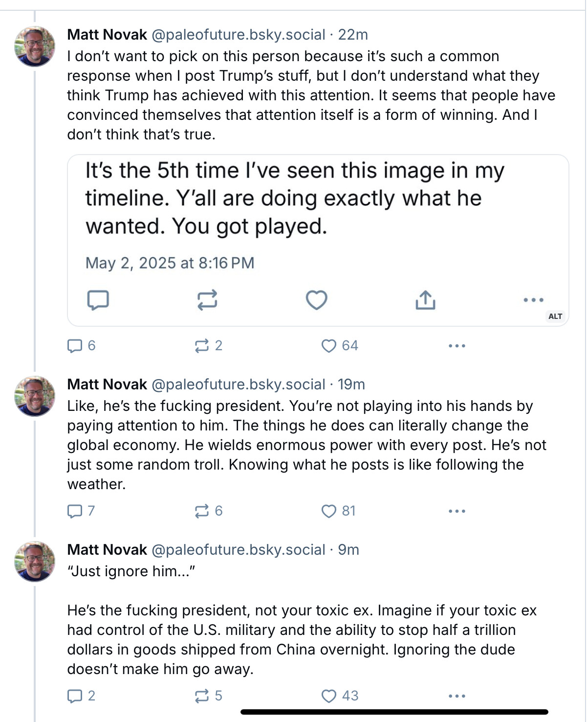Open Matt Novak's avatar on the first post
The height and width of the screenshot is (722, 588).
point(35,46)
